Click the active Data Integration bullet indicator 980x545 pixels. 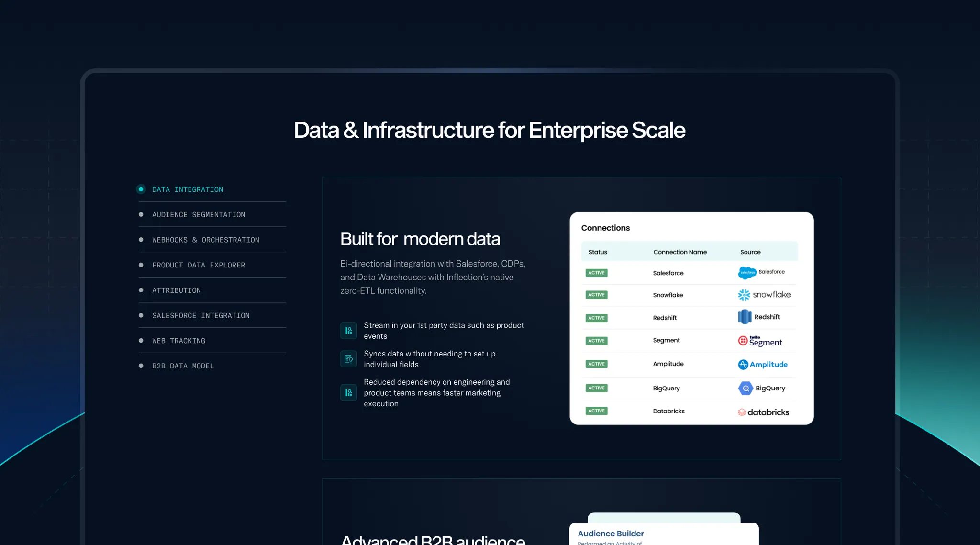point(141,189)
